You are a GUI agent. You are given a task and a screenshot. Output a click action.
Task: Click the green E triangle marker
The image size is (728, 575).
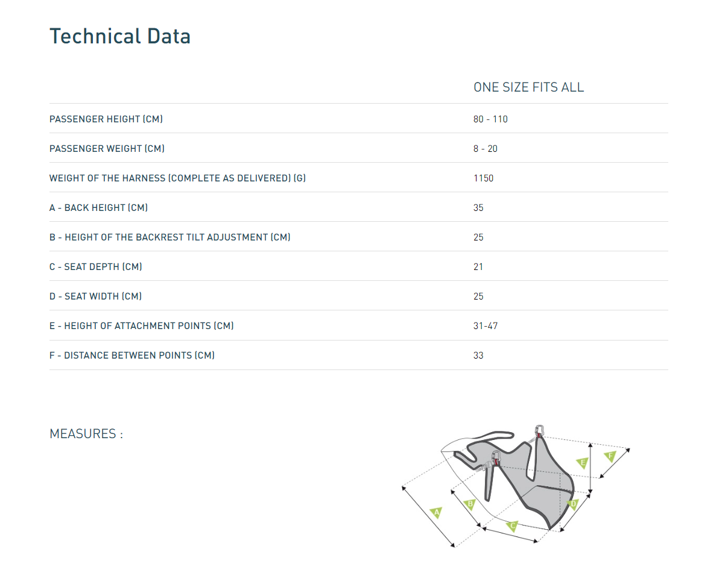(x=582, y=463)
